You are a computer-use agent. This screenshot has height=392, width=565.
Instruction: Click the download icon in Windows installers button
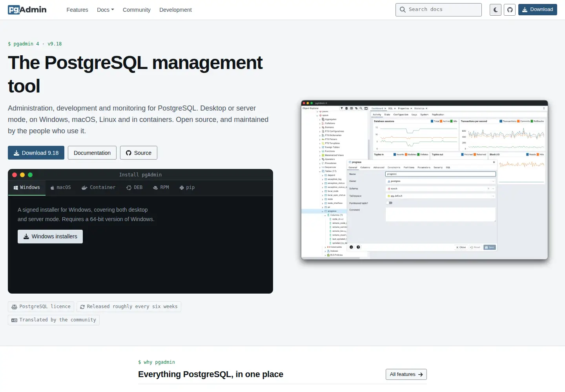[x=26, y=236]
